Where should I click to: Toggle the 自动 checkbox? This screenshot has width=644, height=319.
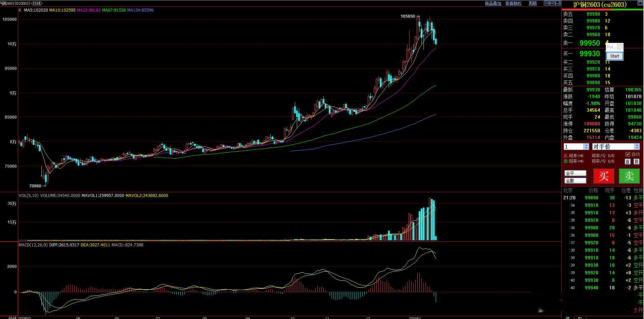(x=628, y=154)
